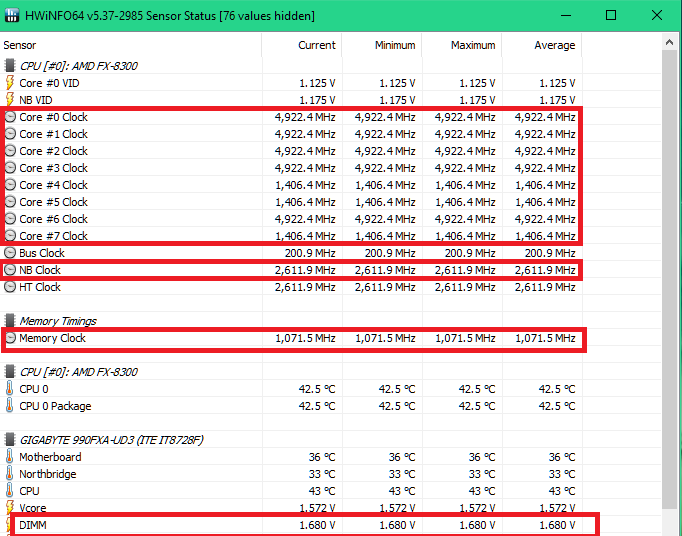The height and width of the screenshot is (536, 682).
Task: Click the lightning icon beside Vcore
Action: pos(9,508)
